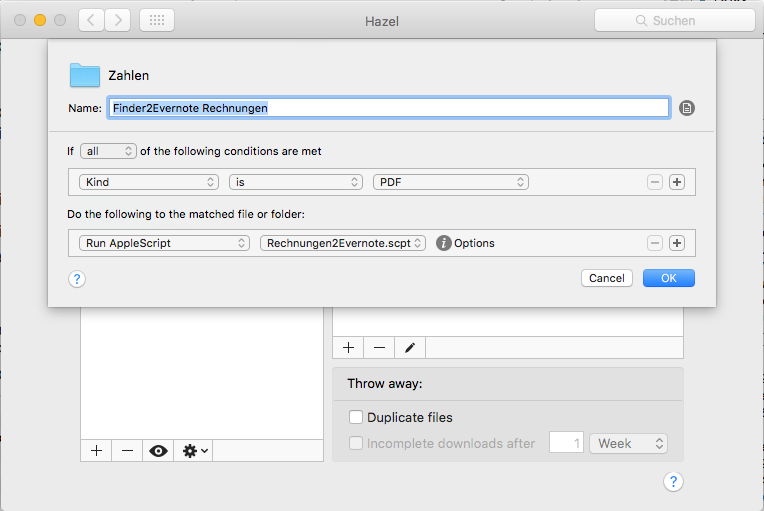Click the notes icon beside the Name field
This screenshot has height=511, width=764.
[686, 108]
